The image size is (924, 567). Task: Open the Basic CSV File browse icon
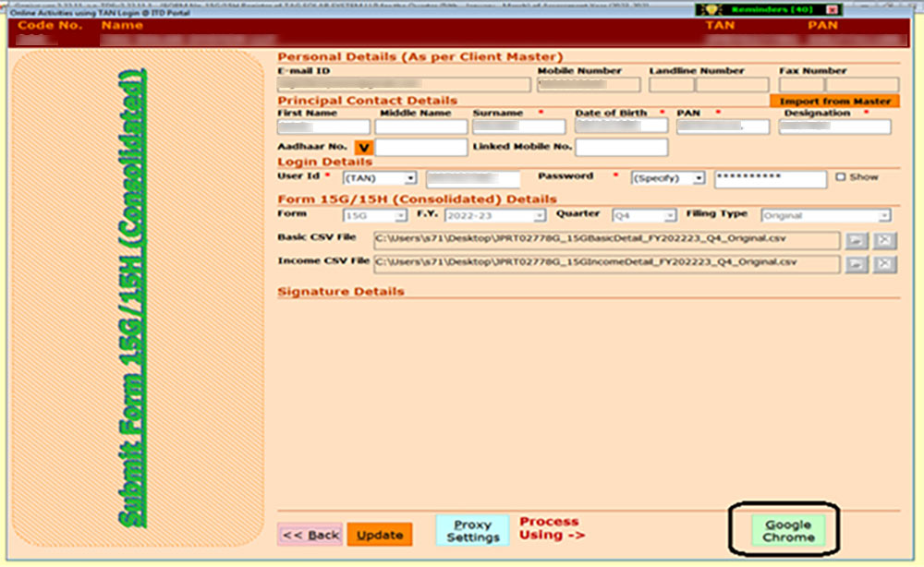tap(857, 240)
